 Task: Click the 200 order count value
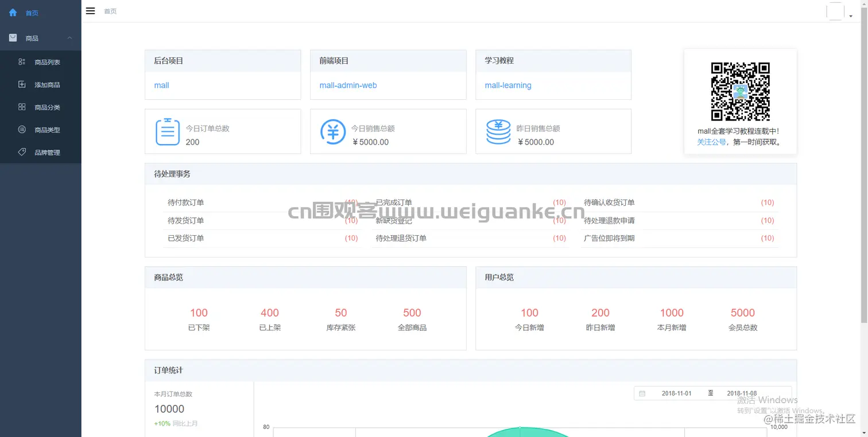coord(192,142)
